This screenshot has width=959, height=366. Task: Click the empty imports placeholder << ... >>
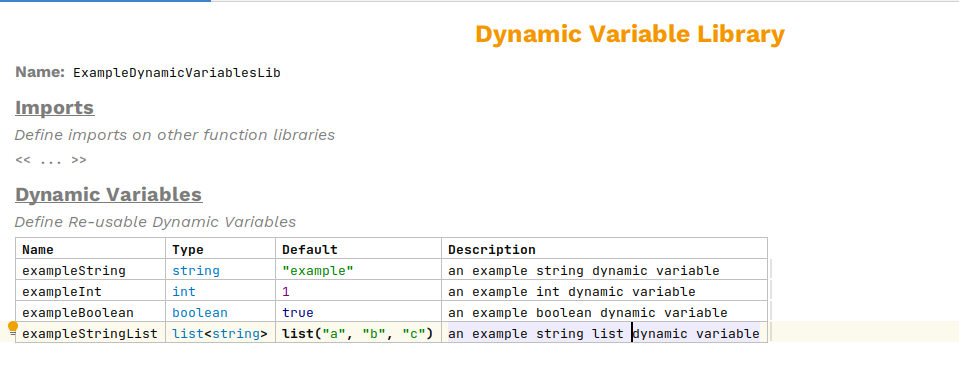[x=51, y=160]
